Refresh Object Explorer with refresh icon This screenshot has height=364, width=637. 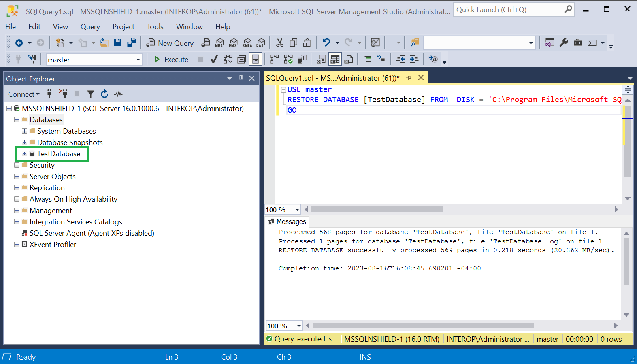pyautogui.click(x=104, y=94)
